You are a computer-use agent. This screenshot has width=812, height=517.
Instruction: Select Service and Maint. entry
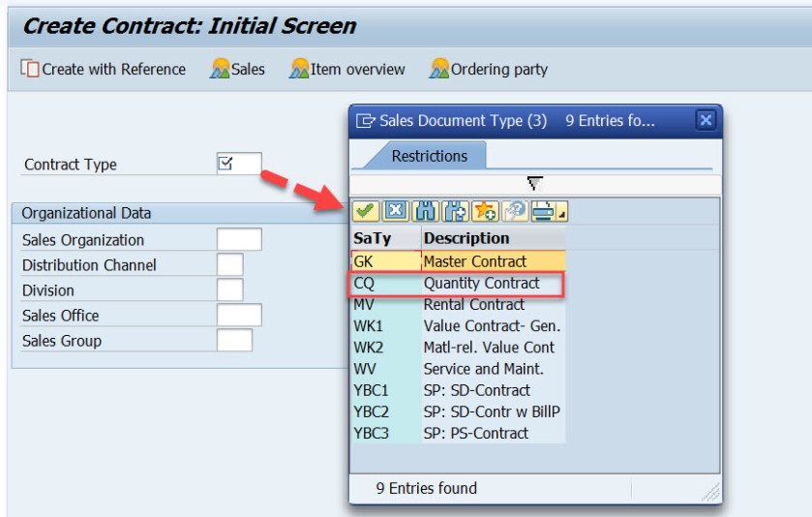[494, 369]
